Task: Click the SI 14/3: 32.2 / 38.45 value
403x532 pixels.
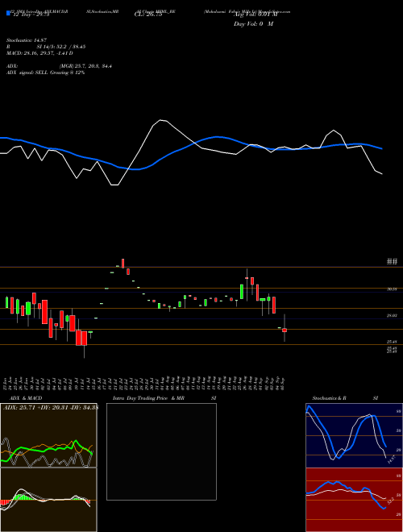Action: click(x=61, y=47)
